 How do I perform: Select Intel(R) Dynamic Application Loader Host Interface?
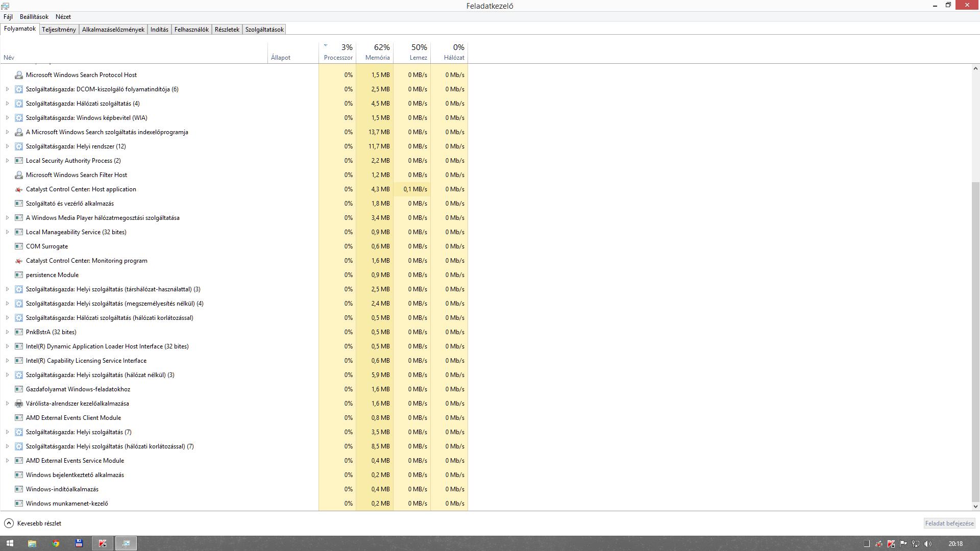click(x=234, y=346)
